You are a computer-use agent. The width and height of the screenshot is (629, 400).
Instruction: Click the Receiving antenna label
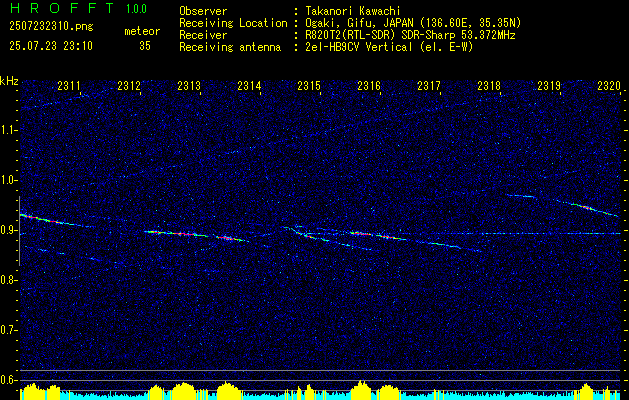pyautogui.click(x=230, y=47)
